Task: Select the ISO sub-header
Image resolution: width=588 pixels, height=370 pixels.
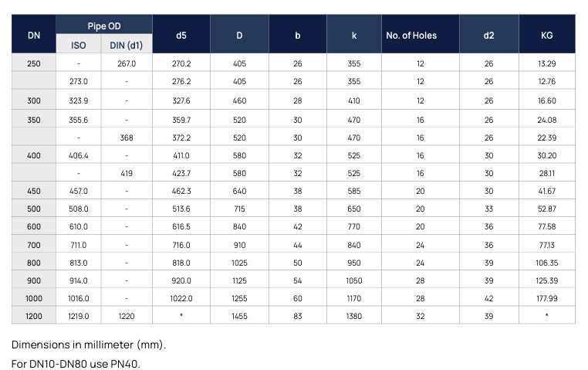Action: point(79,46)
